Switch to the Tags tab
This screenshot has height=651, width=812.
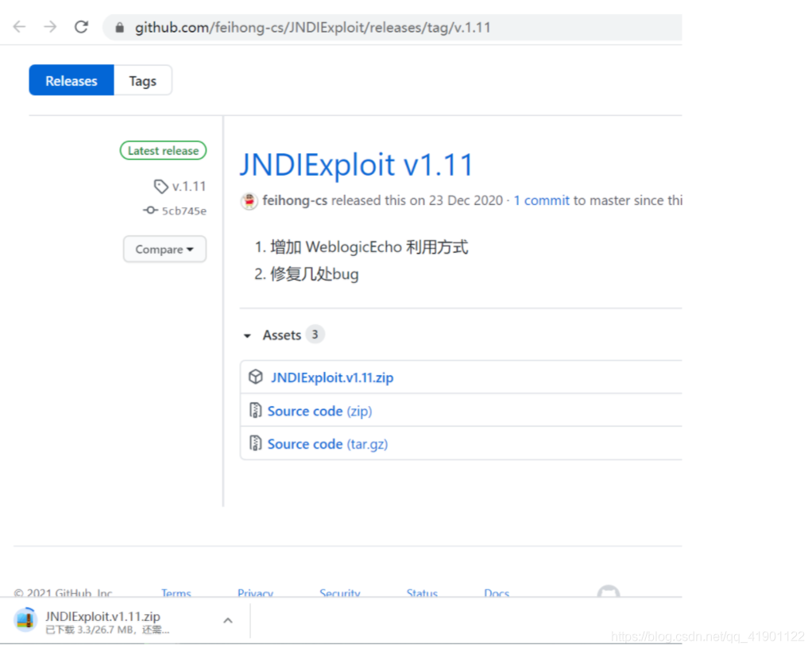(x=143, y=80)
